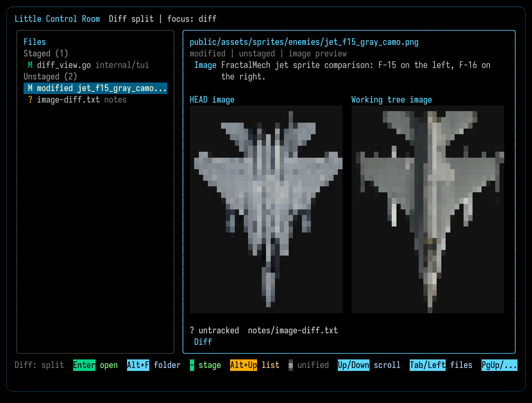
Task: Click the 'HEAD image' label
Action: [212, 100]
